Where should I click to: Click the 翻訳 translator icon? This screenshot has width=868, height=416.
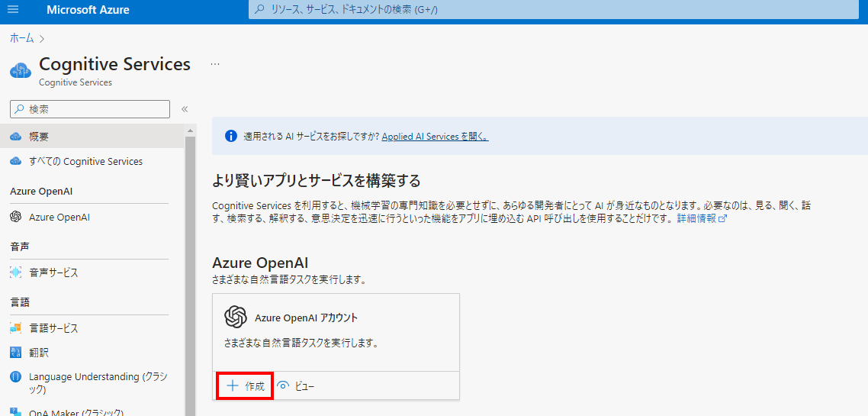(x=15, y=353)
